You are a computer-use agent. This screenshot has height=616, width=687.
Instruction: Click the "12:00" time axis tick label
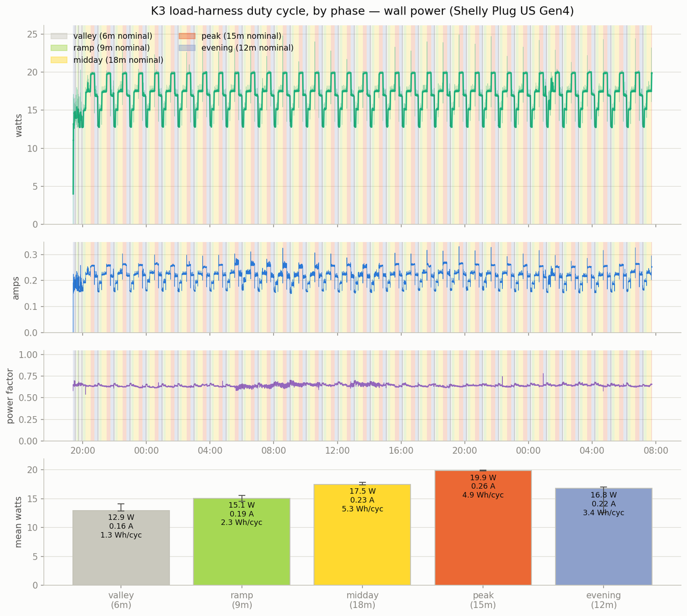click(337, 451)
